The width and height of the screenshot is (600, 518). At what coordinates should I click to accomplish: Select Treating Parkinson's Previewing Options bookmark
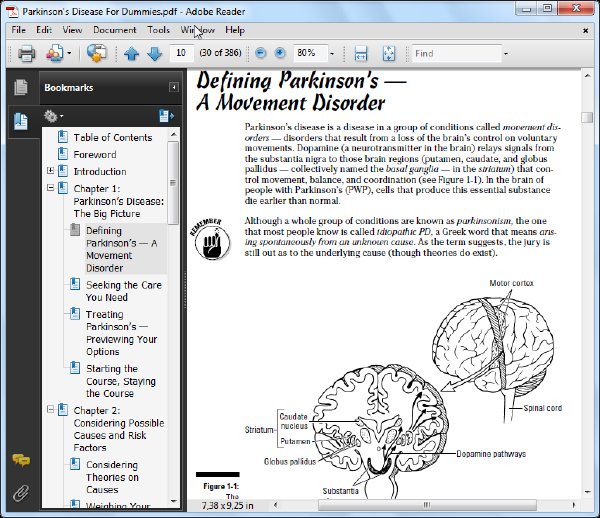pos(121,333)
